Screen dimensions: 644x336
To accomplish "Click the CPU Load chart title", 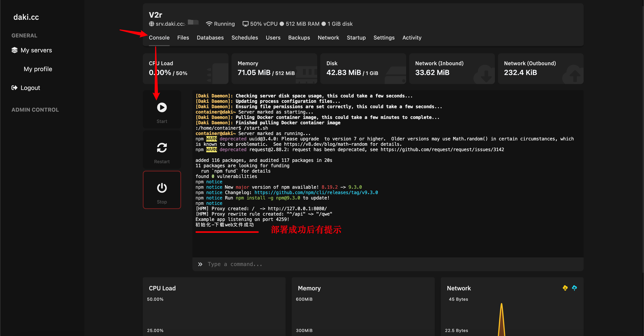I will [x=162, y=288].
